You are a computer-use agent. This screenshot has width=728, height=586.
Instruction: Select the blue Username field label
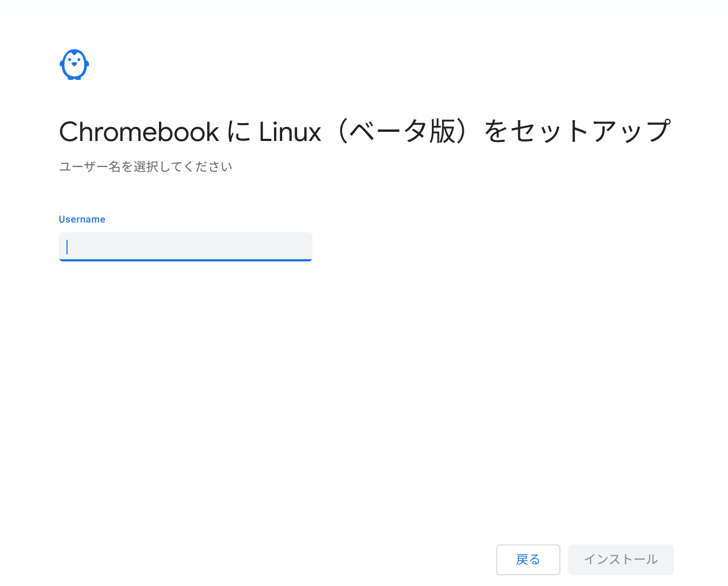[x=82, y=219]
